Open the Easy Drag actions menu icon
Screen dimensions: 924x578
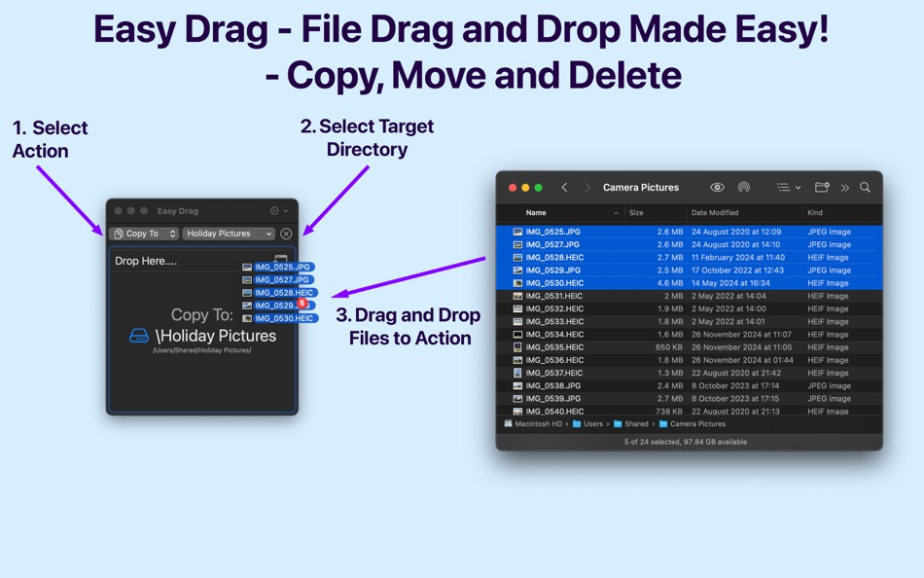pos(279,210)
